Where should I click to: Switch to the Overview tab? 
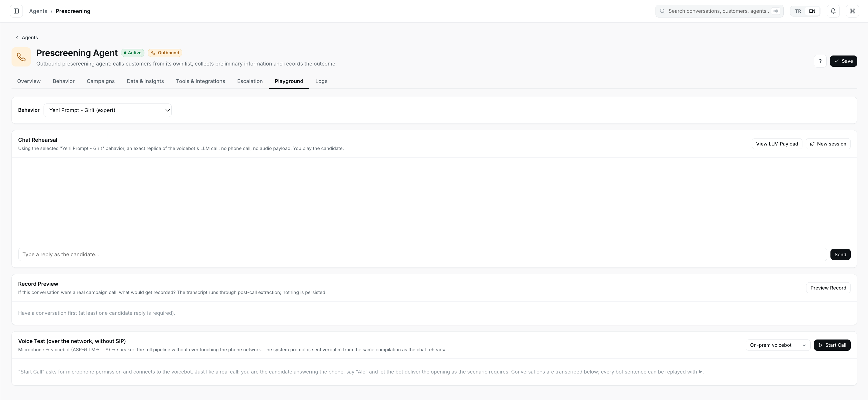tap(29, 81)
